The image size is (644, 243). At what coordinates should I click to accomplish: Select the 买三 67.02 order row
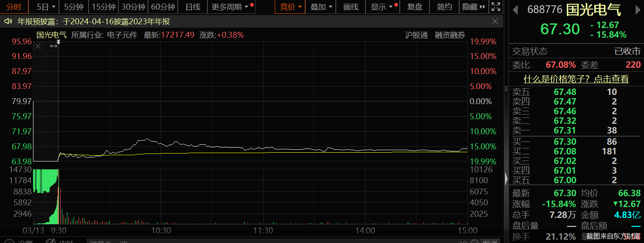click(x=576, y=161)
